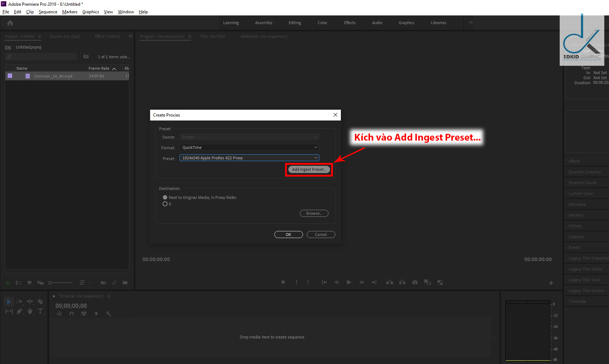Select the Slip tool
609x364 pixels.
[x=9, y=311]
